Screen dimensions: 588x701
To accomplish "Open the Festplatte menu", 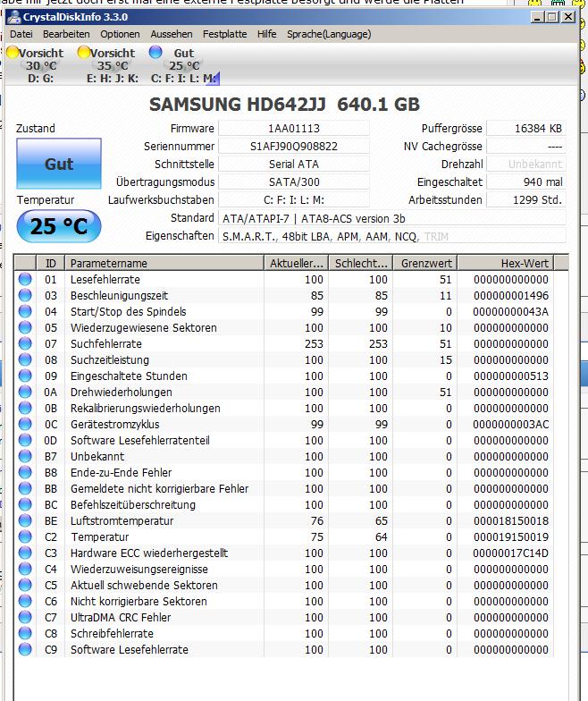I will (x=225, y=34).
